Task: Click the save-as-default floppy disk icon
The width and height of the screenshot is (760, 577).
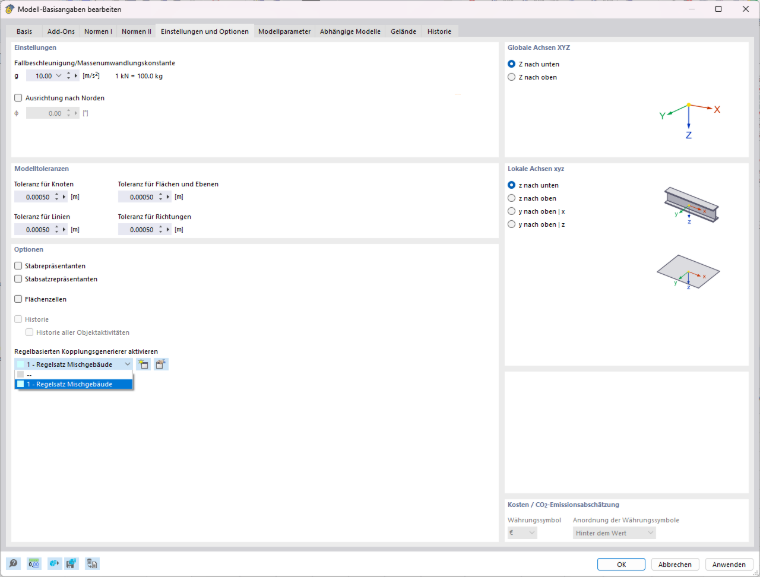Action: pyautogui.click(x=71, y=563)
